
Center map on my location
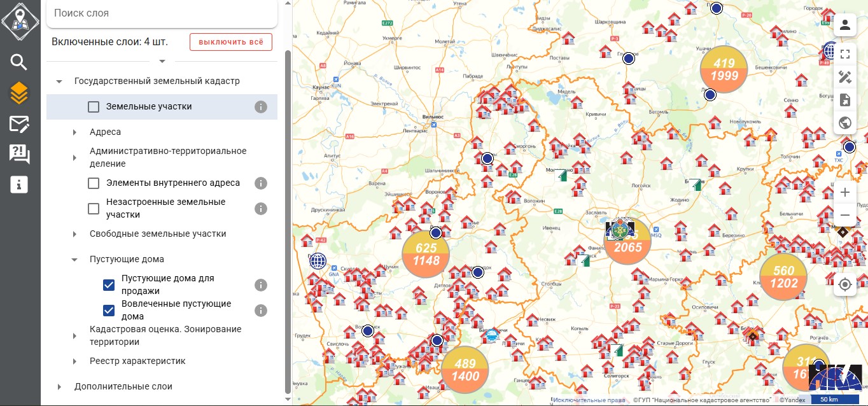click(845, 284)
